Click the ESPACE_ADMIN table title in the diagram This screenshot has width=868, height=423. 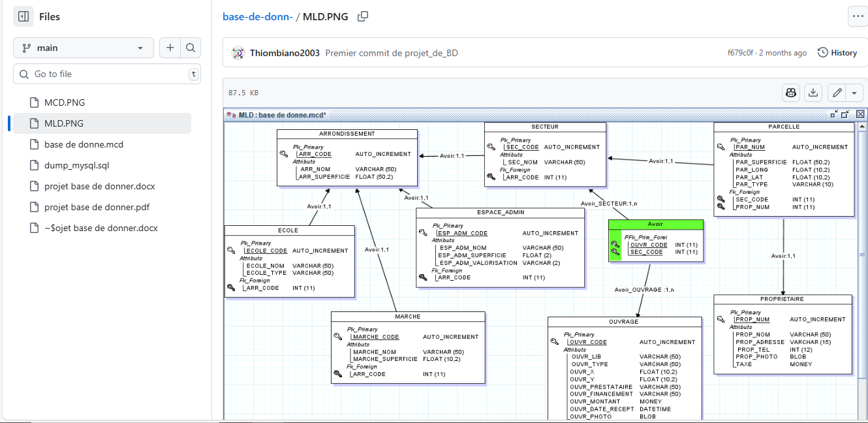click(x=501, y=212)
